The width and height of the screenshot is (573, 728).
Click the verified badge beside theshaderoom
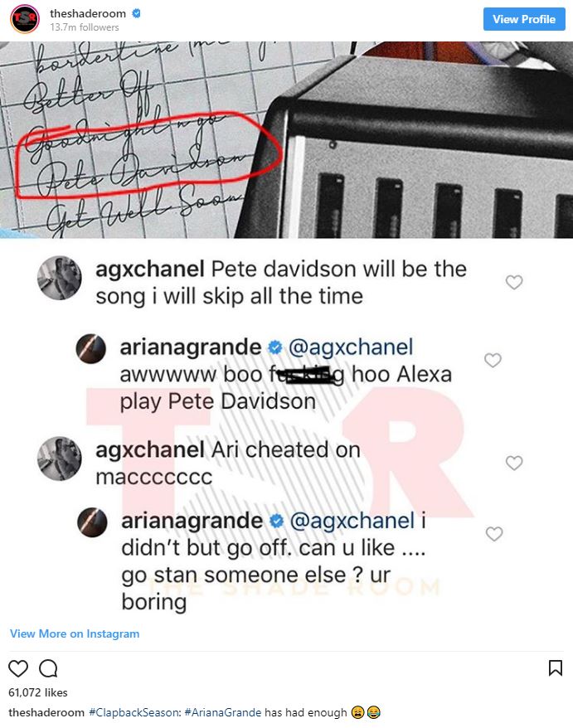tap(136, 13)
